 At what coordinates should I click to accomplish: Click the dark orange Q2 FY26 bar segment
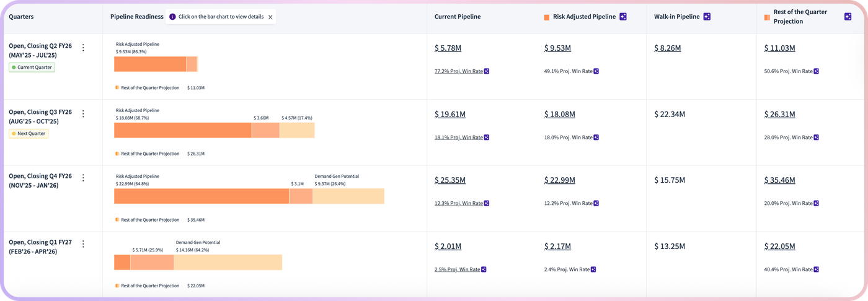click(150, 64)
